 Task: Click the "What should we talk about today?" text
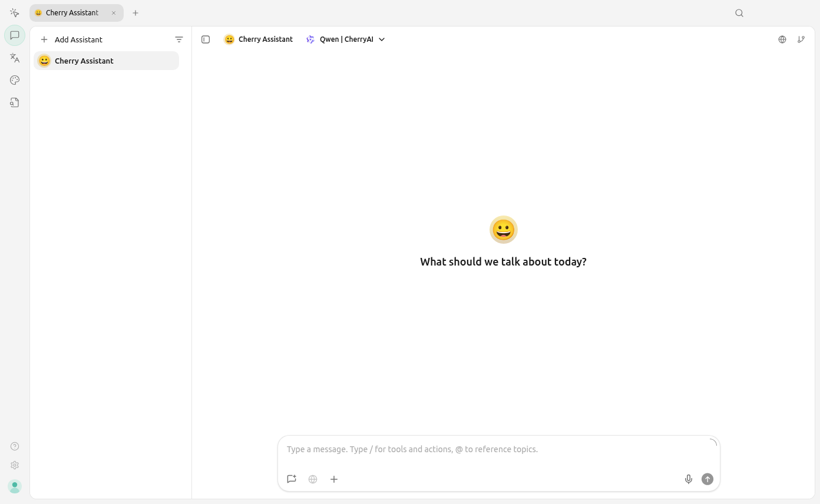pyautogui.click(x=503, y=262)
